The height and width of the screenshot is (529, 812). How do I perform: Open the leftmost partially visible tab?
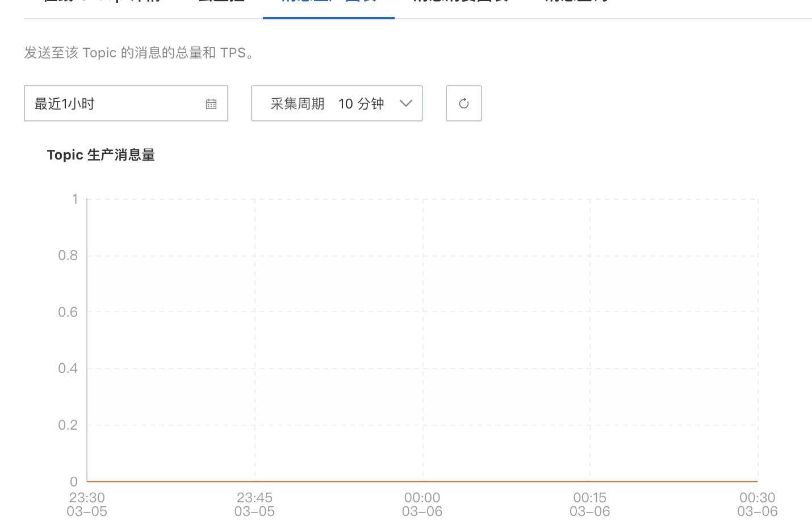coord(102,2)
